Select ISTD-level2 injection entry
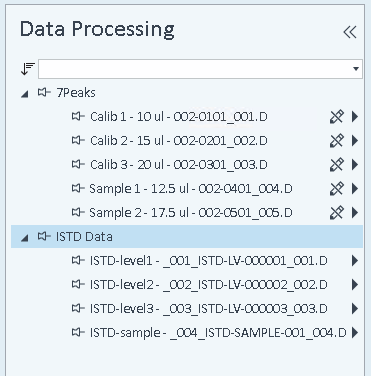Viewport: 371px width, 376px height. click(208, 285)
